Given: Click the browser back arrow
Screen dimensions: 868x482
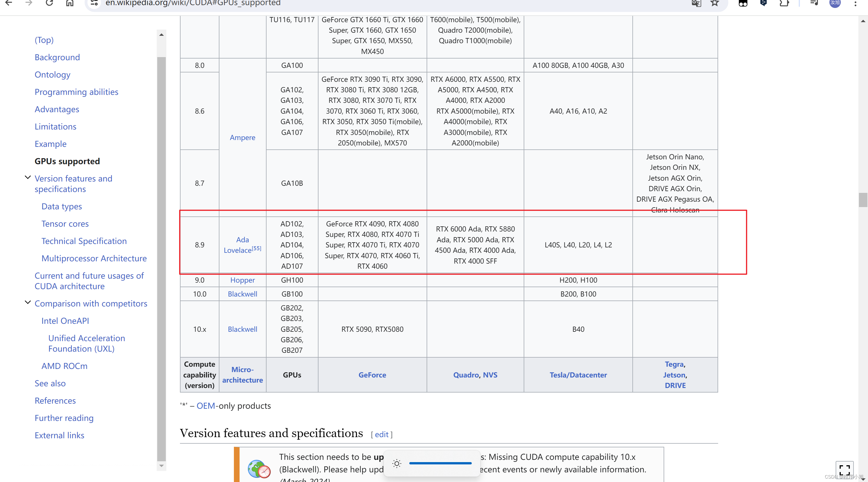Looking at the screenshot, I should click(x=9, y=3).
